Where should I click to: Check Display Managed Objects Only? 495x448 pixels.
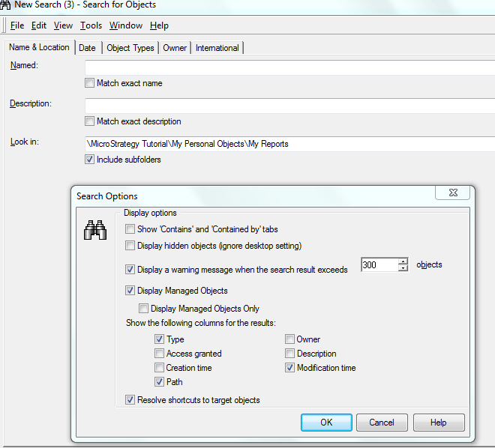pyautogui.click(x=143, y=309)
